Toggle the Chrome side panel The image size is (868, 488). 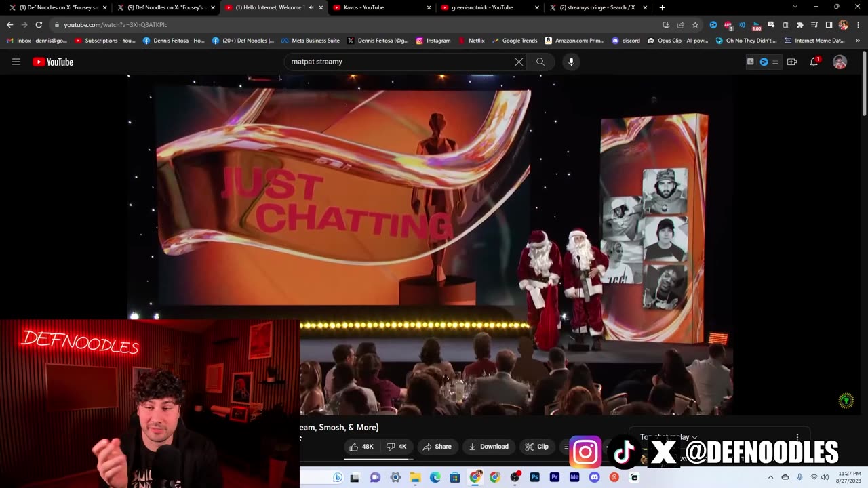[x=829, y=24]
